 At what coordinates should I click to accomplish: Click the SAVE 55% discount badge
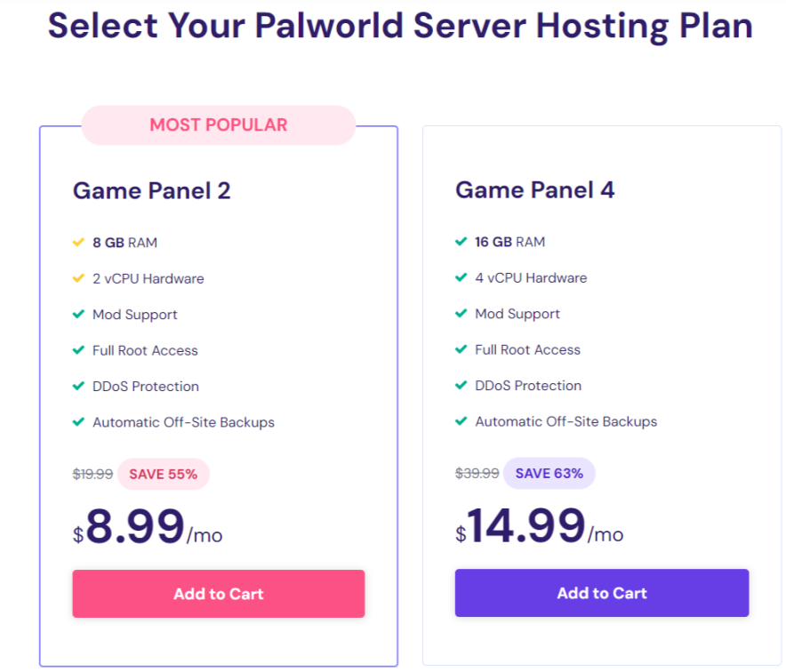[x=164, y=474]
